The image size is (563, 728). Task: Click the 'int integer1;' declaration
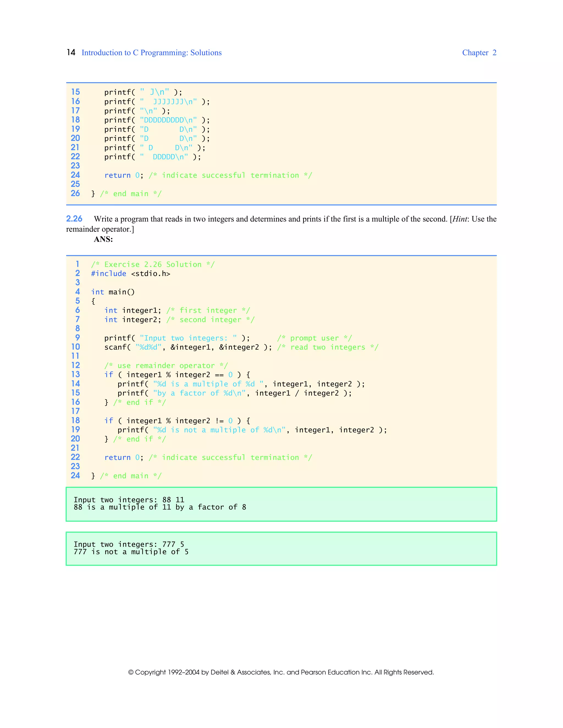click(133, 310)
